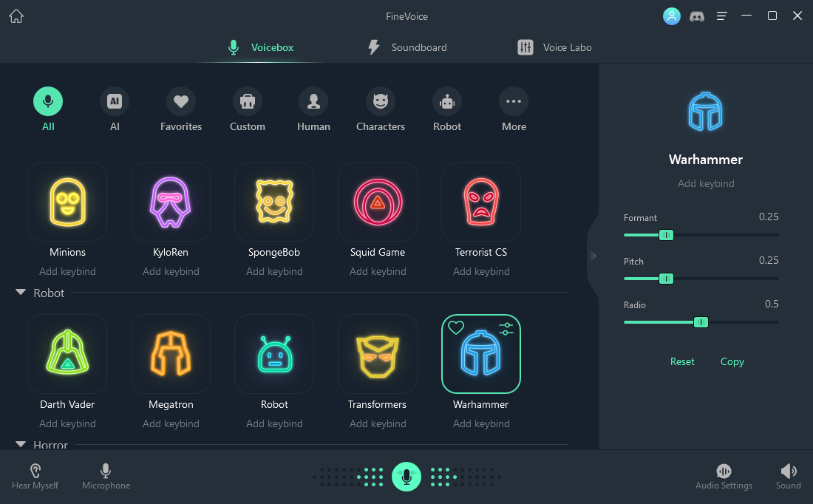Image resolution: width=813 pixels, height=504 pixels.
Task: Add keybind for Terrorist CS
Action: click(x=481, y=271)
